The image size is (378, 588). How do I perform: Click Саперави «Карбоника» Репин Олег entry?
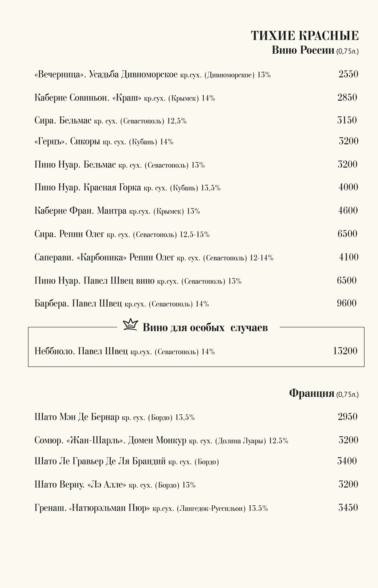tap(154, 258)
